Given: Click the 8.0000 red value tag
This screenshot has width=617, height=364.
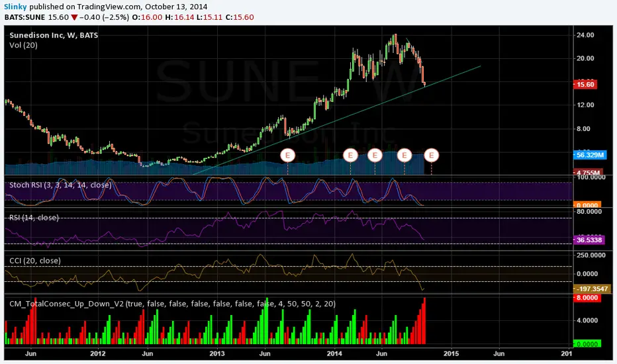Looking at the screenshot, I should point(587,298).
